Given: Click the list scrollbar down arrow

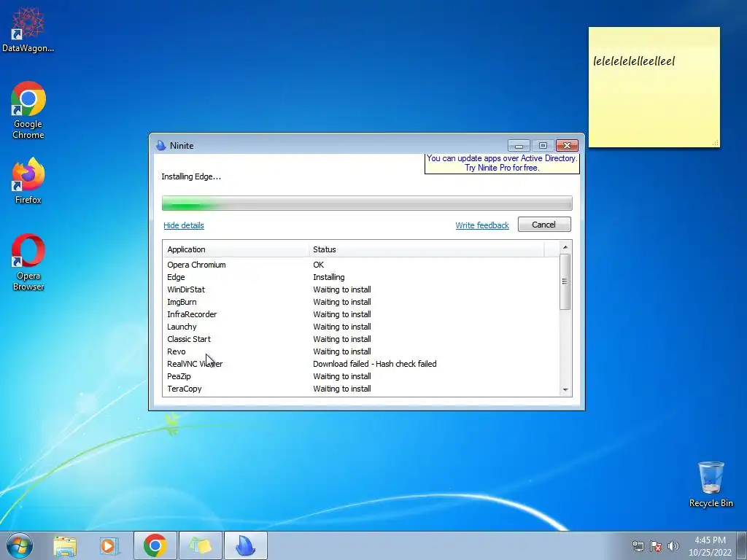Looking at the screenshot, I should (565, 389).
